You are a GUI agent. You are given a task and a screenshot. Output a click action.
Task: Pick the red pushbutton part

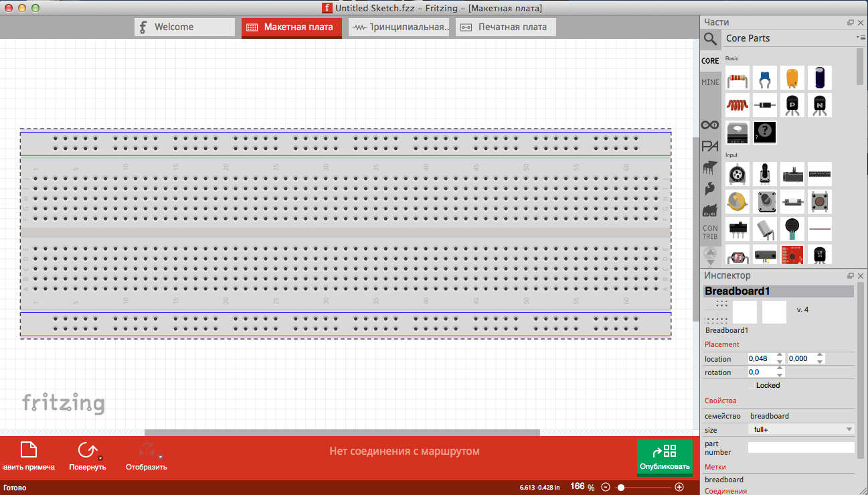click(x=820, y=202)
